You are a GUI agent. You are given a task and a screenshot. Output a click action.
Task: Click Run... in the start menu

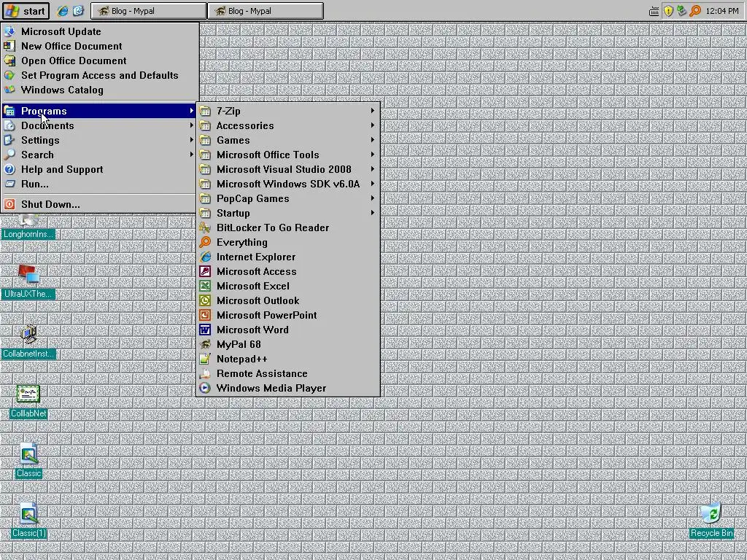pyautogui.click(x=99, y=184)
